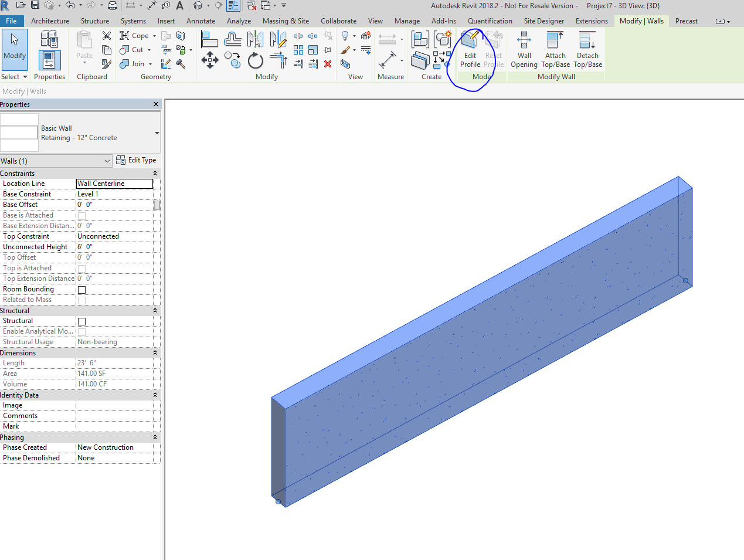
Task: Switch to the Architecture ribbon tab
Action: [50, 21]
